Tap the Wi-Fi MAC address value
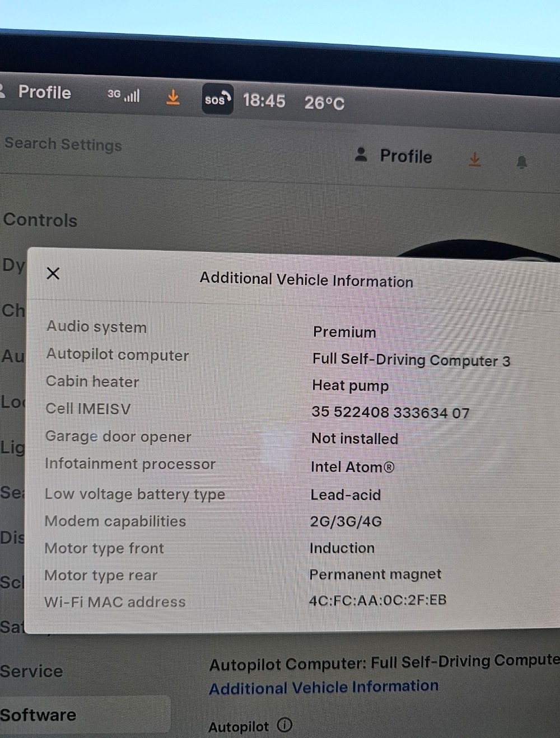 tap(378, 600)
